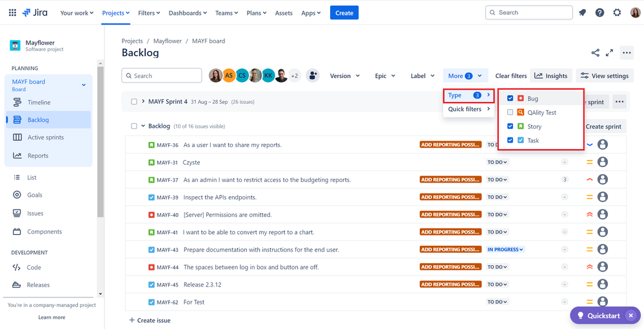Open the Label filter dropdown
This screenshot has width=644, height=329.
(423, 75)
